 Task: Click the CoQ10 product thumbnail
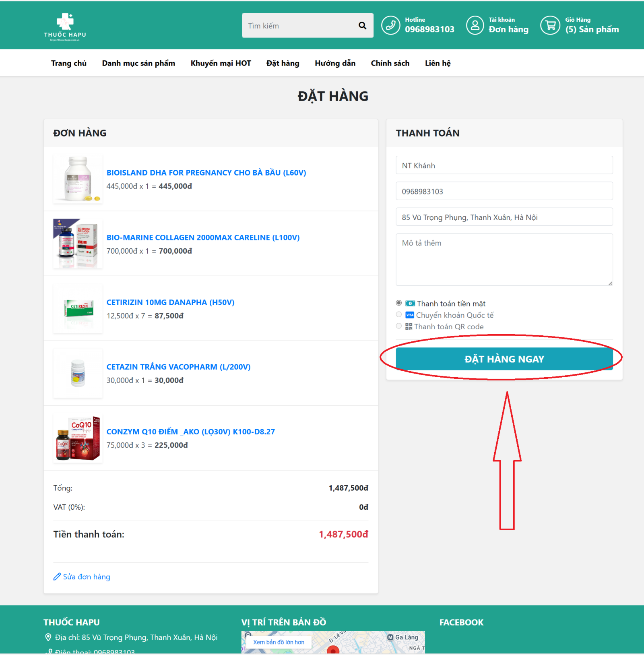point(78,438)
